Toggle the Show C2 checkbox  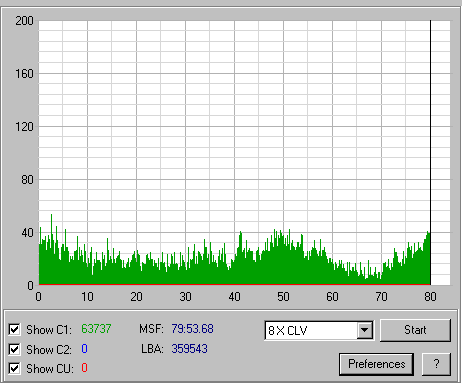(14, 349)
